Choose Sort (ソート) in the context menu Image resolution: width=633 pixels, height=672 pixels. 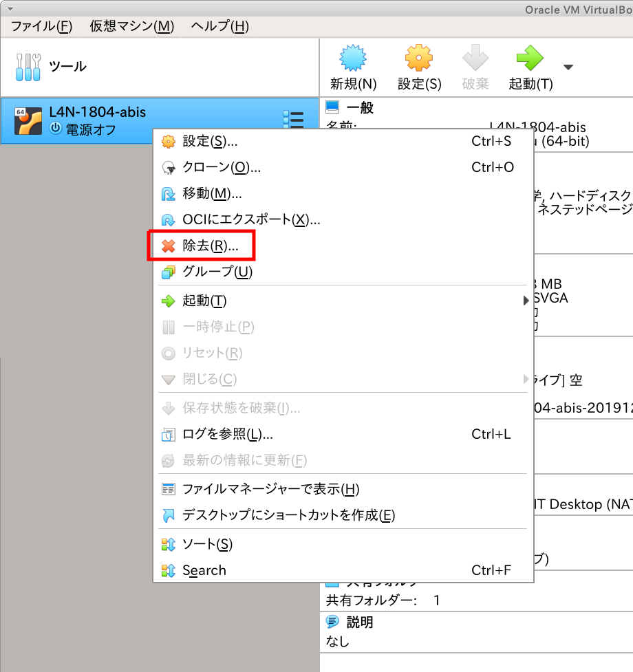click(207, 545)
